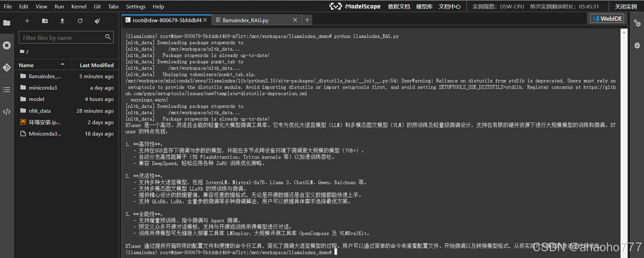Sort files by Last Modified column

(96, 65)
